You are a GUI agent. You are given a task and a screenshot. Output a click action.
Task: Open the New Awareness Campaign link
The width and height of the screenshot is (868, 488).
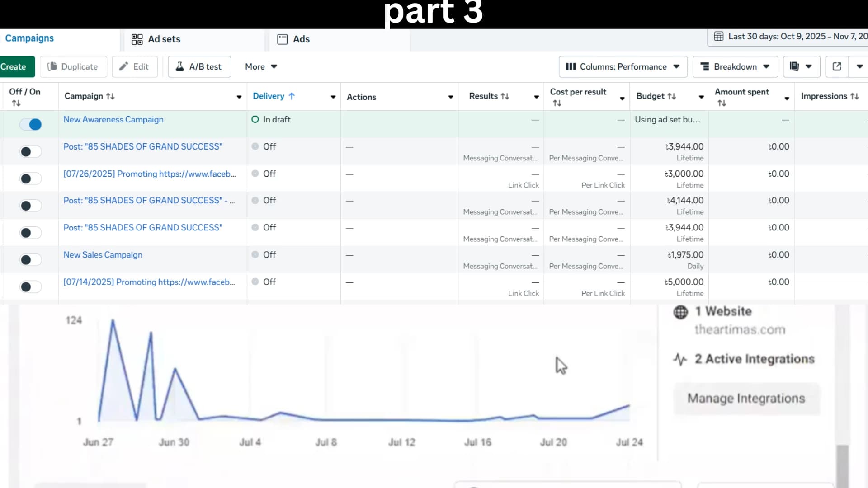[x=113, y=120]
